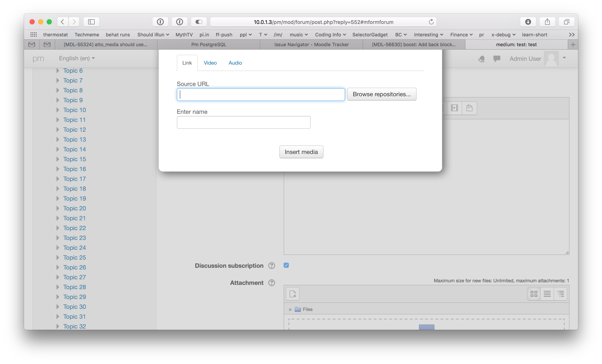Viewport: 602px width, 364px height.
Task: Show downloads via the download arrow icon
Action: (528, 22)
